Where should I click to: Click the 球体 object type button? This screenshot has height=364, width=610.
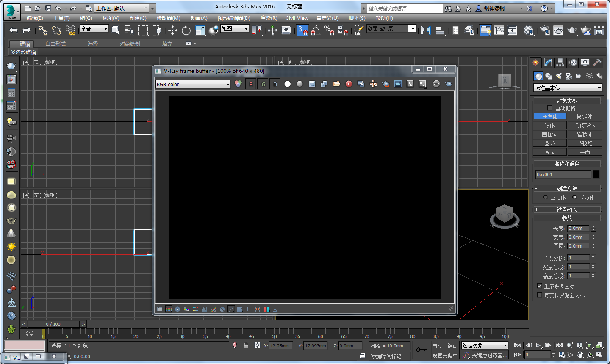point(549,125)
